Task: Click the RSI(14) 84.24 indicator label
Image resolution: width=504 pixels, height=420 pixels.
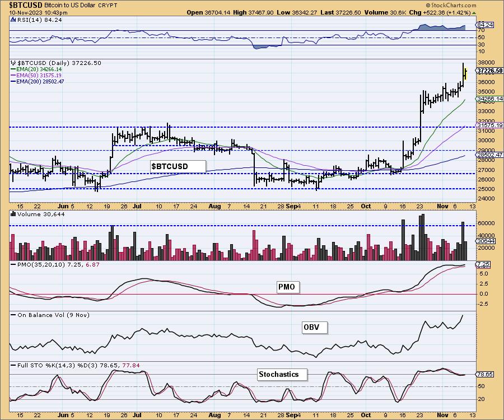Action: pyautogui.click(x=40, y=20)
